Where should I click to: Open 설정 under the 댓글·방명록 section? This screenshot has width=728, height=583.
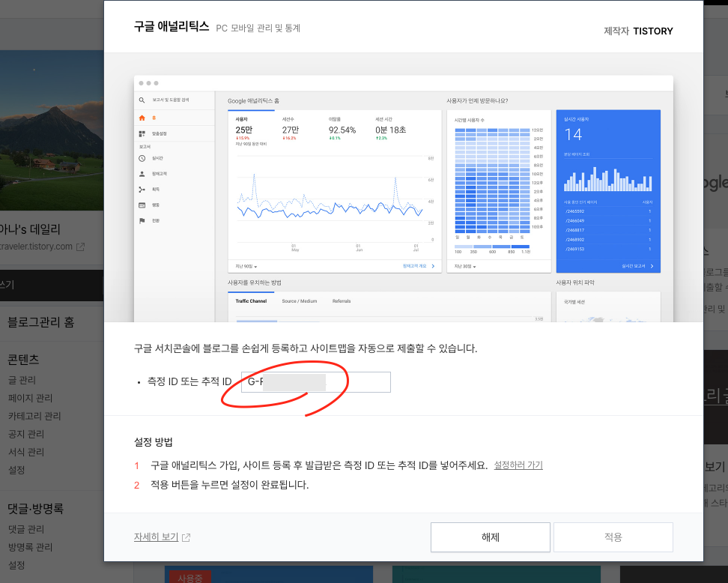pos(16,565)
